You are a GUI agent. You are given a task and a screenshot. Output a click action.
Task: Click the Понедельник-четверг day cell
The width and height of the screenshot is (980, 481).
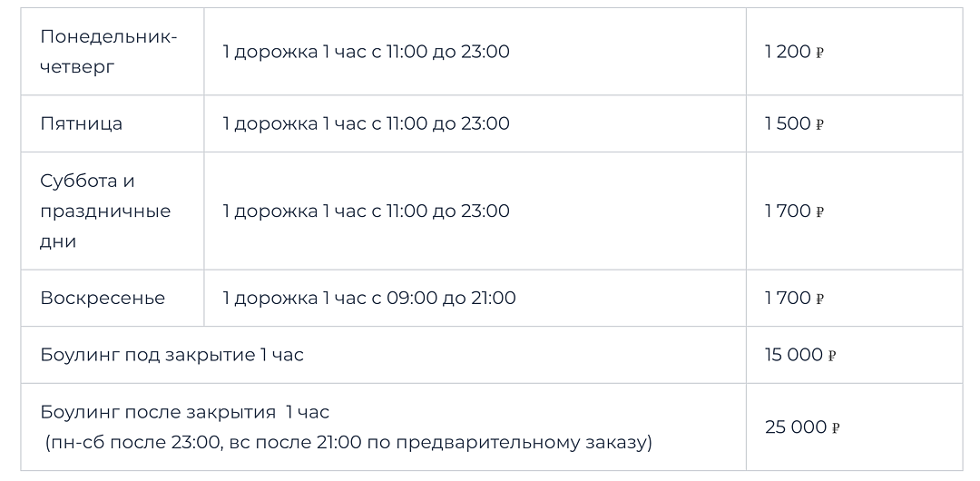[x=109, y=52]
